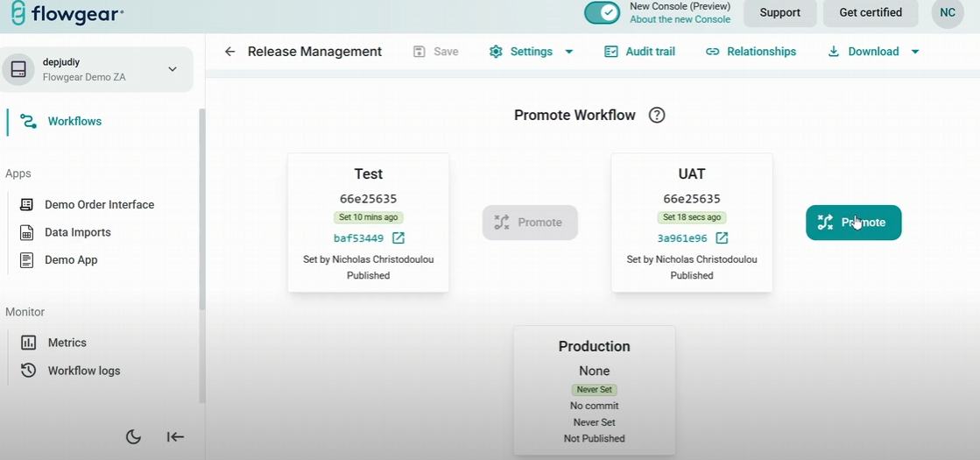Click the Metrics chart icon
Viewport: 980px width, 460px height.
click(x=28, y=343)
